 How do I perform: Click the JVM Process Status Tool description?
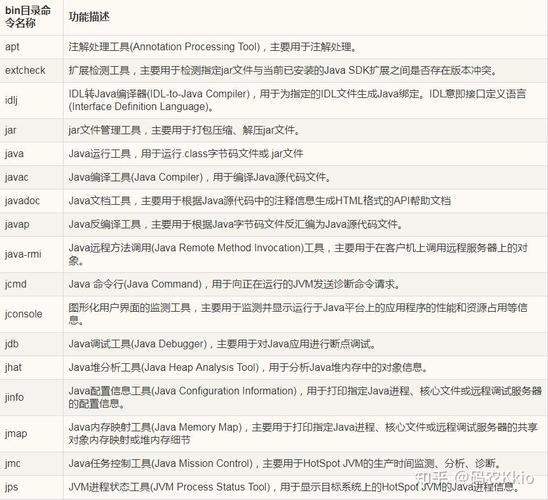click(x=294, y=487)
